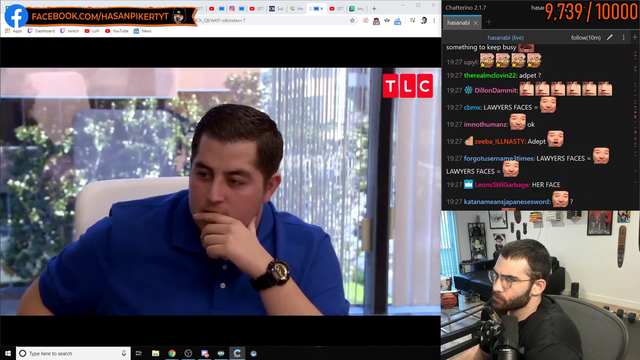This screenshot has width=640, height=360.
Task: Open the Dashboard bookmark
Action: [41, 31]
